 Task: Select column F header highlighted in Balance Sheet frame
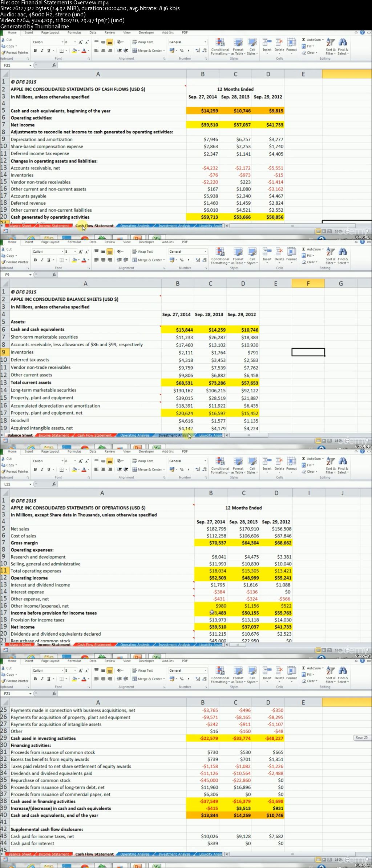[x=308, y=284]
